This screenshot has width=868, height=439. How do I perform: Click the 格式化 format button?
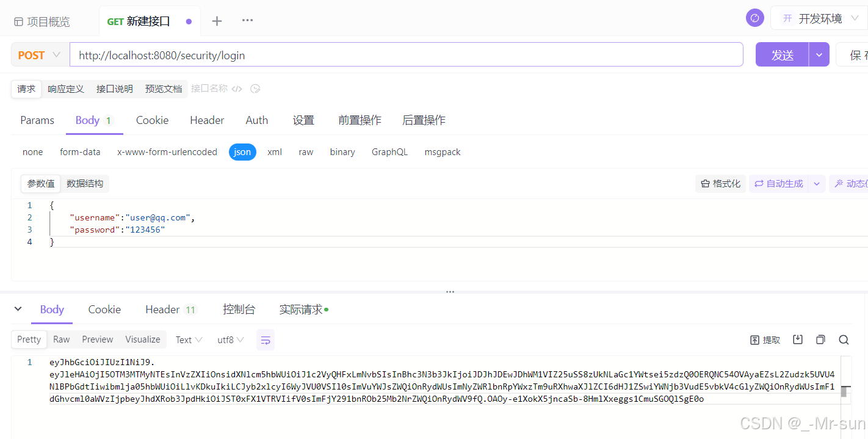click(x=720, y=184)
